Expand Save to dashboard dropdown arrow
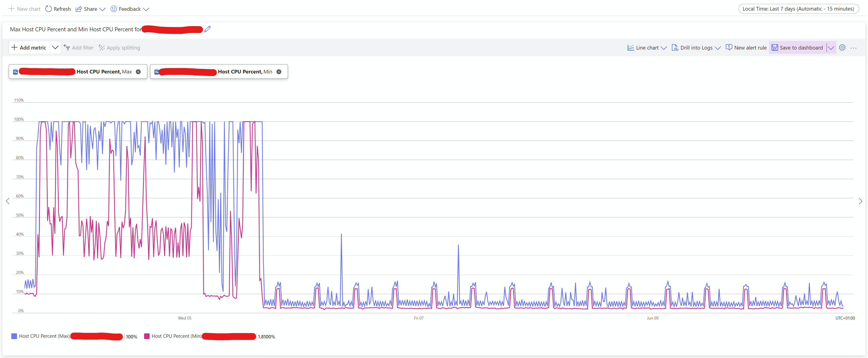This screenshot has width=868, height=358. pos(831,47)
